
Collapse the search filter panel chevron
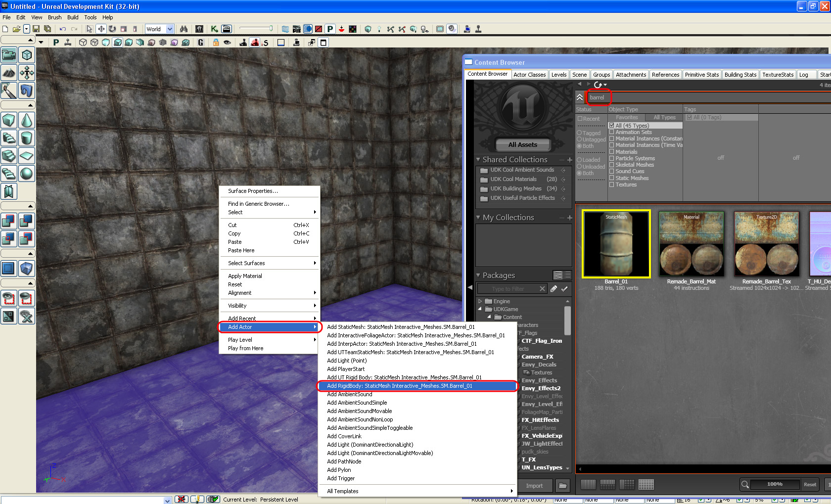[x=580, y=97]
